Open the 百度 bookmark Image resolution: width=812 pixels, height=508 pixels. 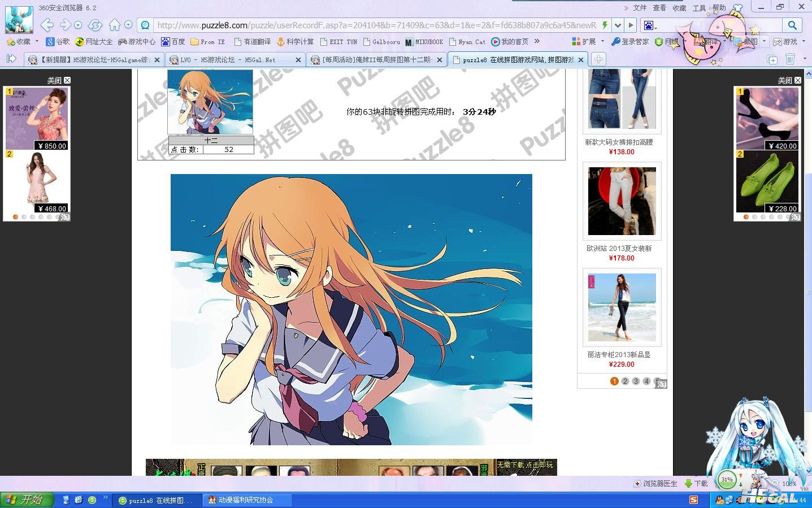point(173,42)
